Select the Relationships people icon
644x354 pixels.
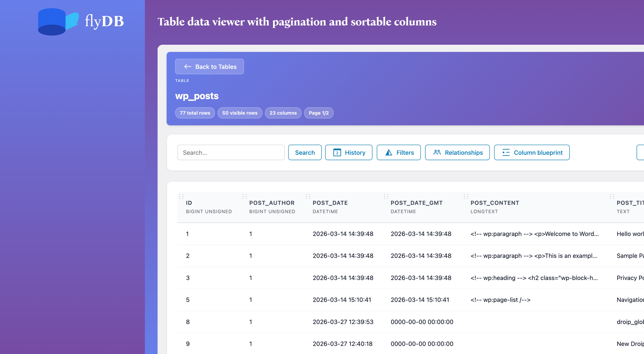[x=437, y=152]
